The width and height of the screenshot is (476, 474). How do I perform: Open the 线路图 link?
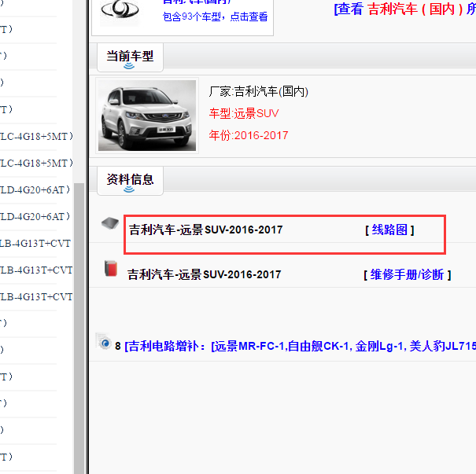(389, 230)
